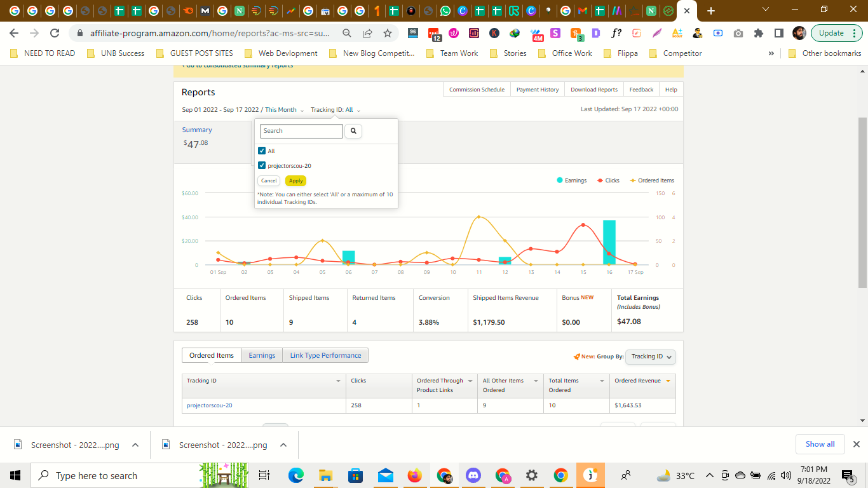Switch to Link Type Performance tab

[x=325, y=355]
